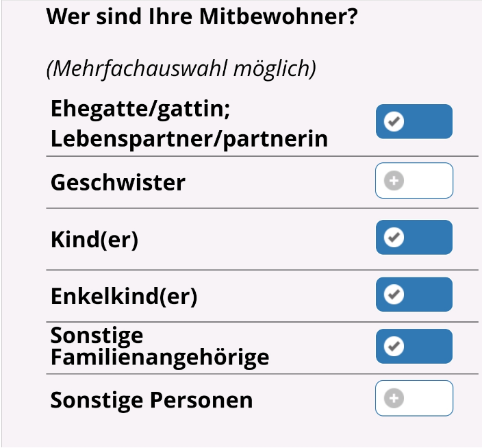Click the Lebenspartner/partnerin label text

click(x=189, y=139)
